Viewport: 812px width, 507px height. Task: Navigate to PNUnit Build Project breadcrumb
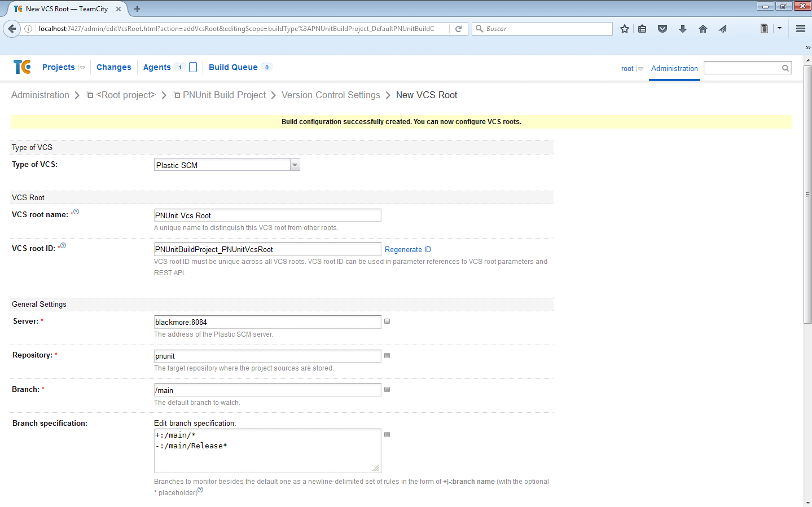pyautogui.click(x=224, y=95)
